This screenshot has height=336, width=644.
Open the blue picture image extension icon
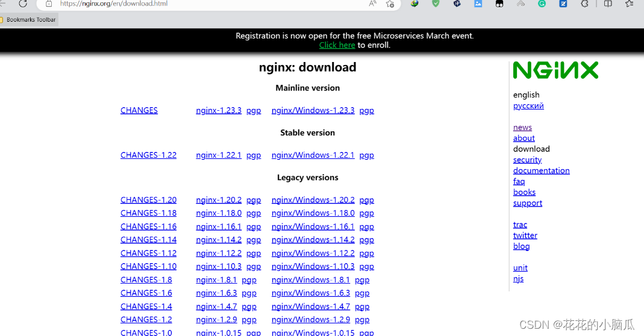click(x=478, y=4)
